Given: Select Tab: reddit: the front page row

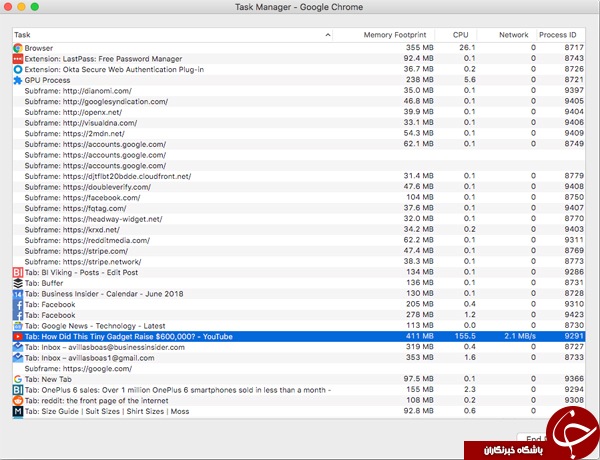Looking at the screenshot, I should pos(298,401).
